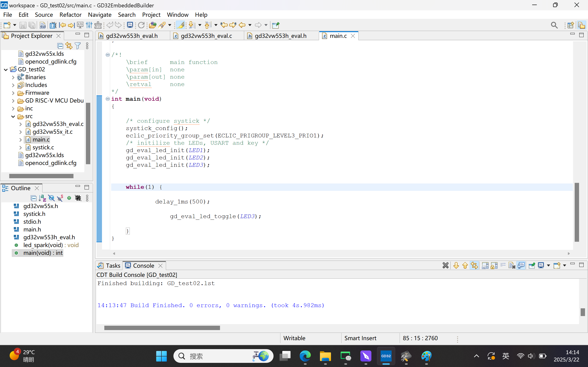Select led_spark(void) in Outline

pyautogui.click(x=43, y=245)
